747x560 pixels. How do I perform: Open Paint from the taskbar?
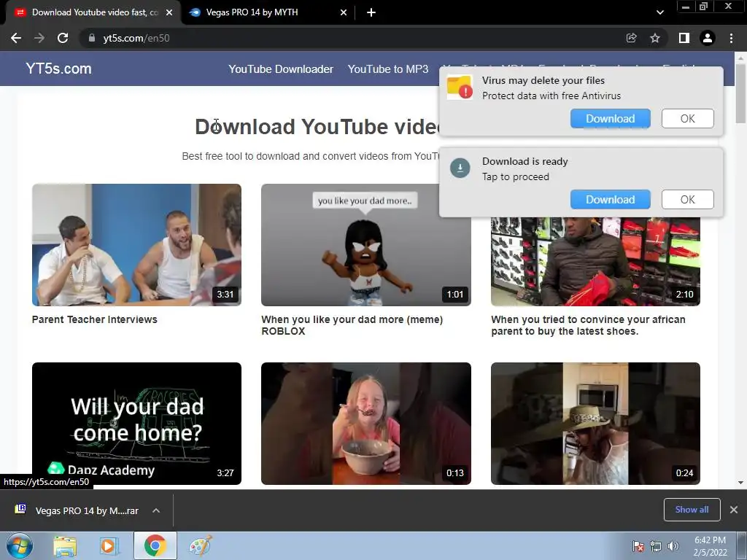tap(201, 546)
